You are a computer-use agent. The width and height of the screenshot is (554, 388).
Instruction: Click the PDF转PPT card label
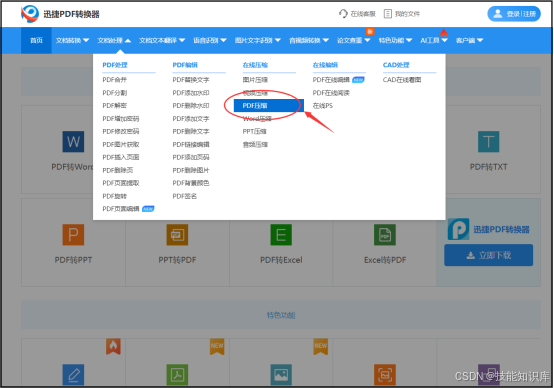[x=73, y=260]
